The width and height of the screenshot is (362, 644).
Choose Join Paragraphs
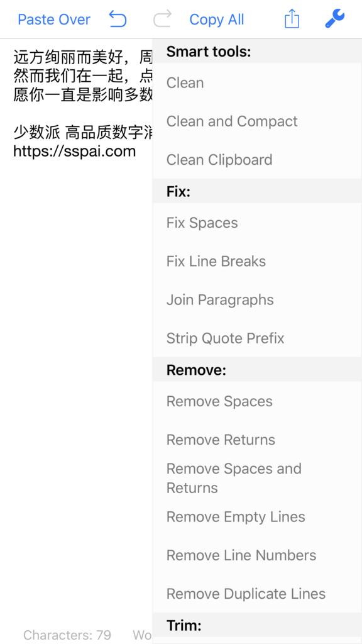(x=257, y=300)
